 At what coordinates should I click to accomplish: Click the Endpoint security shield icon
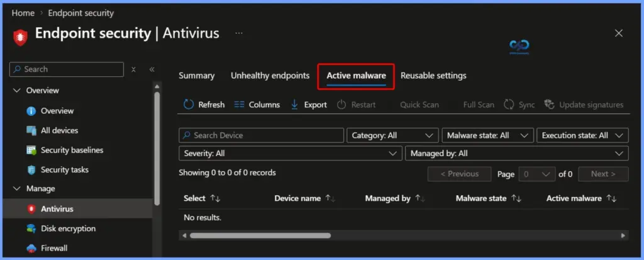pos(20,37)
